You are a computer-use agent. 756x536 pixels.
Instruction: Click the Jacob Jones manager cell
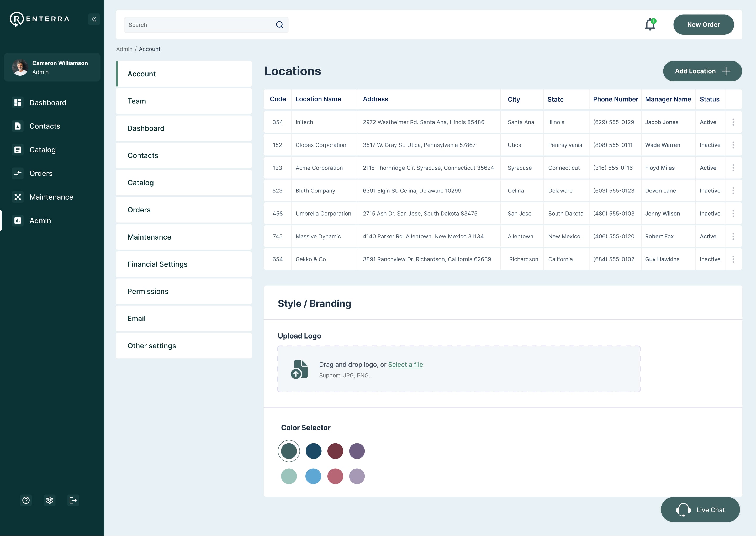point(662,122)
